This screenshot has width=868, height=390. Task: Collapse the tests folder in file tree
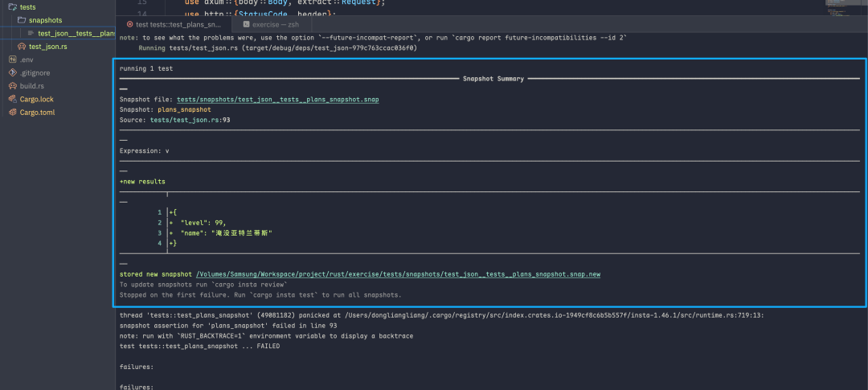coord(27,7)
